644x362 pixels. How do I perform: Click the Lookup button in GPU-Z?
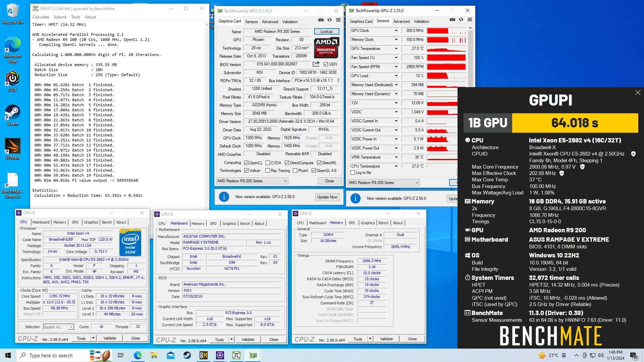326,32
